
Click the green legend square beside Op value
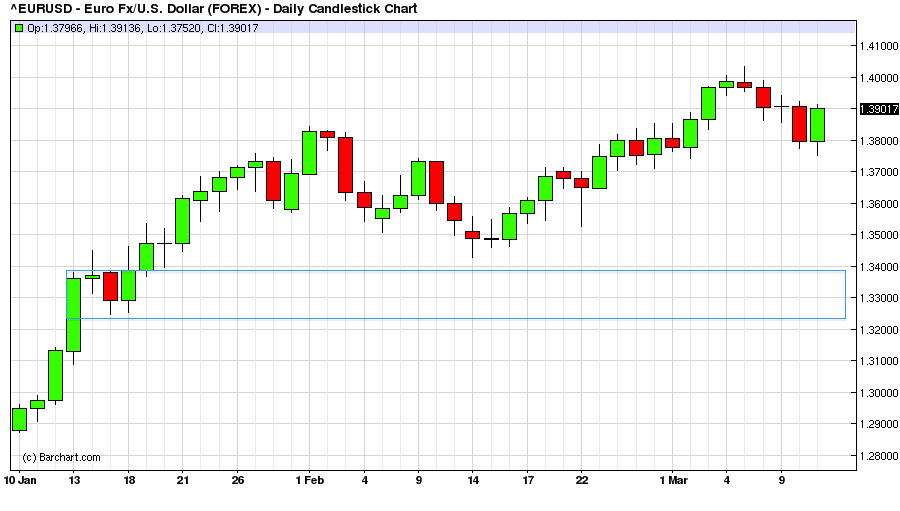pyautogui.click(x=19, y=28)
